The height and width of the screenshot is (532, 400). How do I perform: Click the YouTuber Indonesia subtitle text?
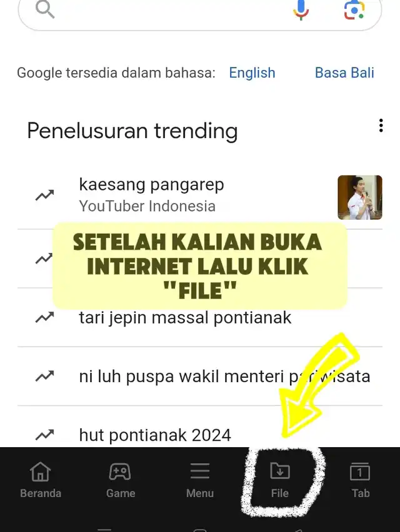pos(147,206)
